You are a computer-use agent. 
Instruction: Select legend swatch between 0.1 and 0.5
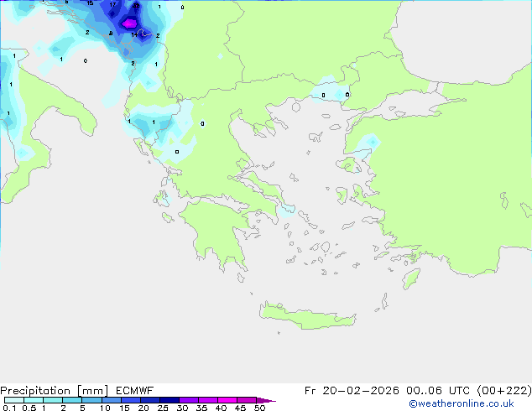[14, 400]
